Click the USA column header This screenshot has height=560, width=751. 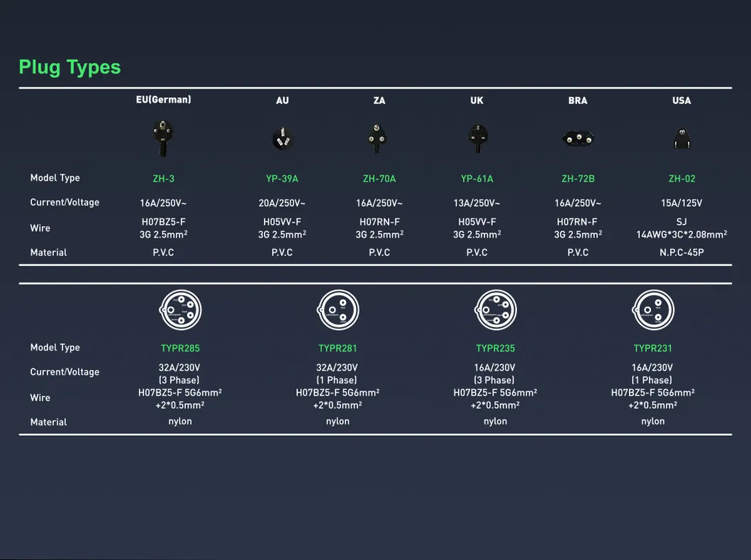tap(682, 101)
